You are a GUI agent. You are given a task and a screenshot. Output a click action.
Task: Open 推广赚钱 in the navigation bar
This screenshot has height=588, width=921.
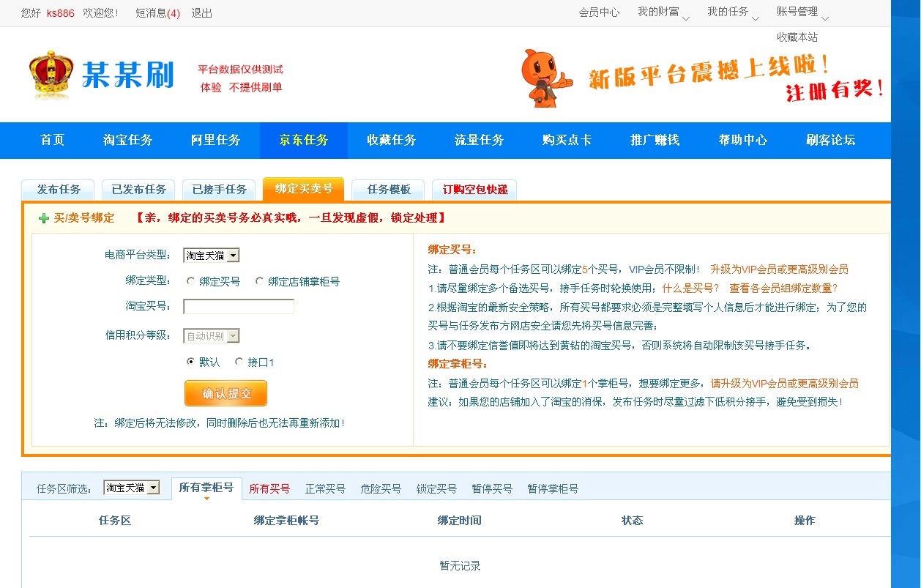655,140
